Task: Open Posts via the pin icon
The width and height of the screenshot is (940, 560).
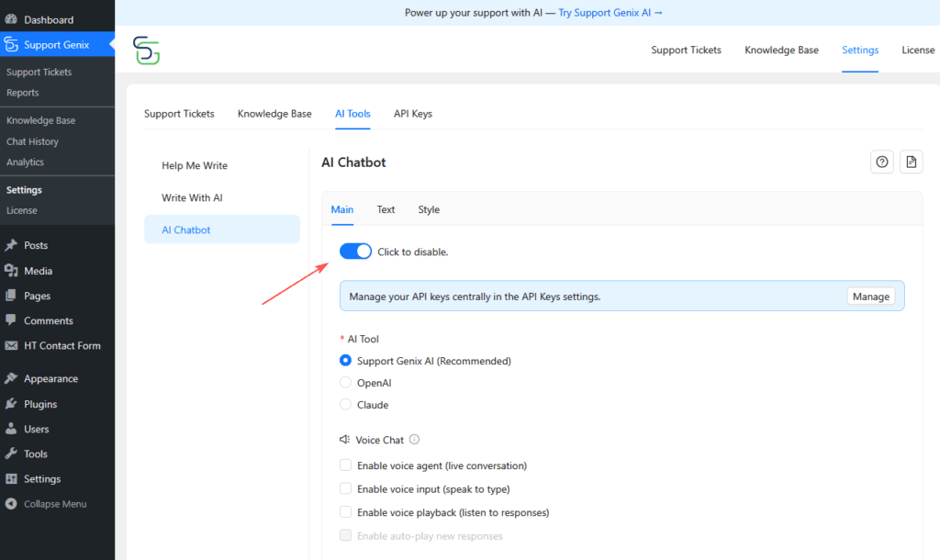Action: click(11, 245)
